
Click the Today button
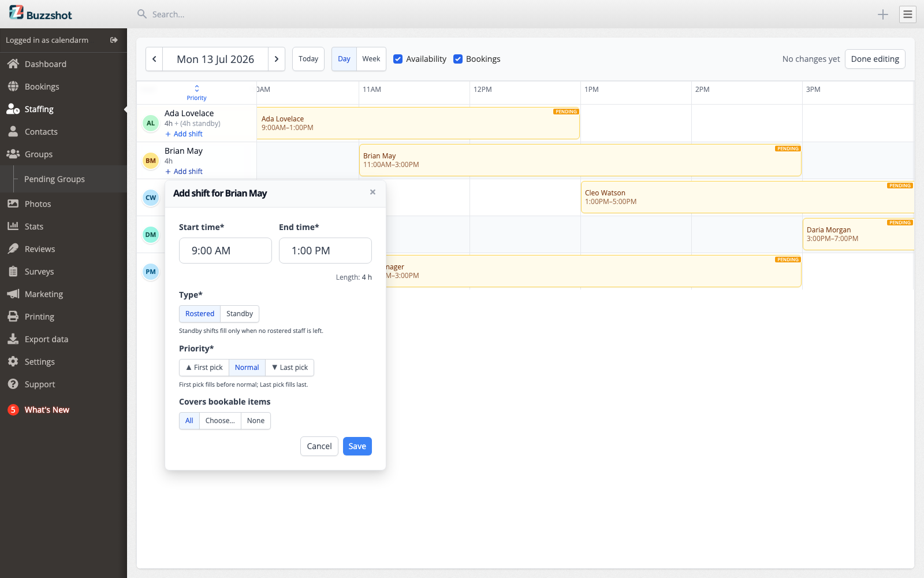point(308,59)
